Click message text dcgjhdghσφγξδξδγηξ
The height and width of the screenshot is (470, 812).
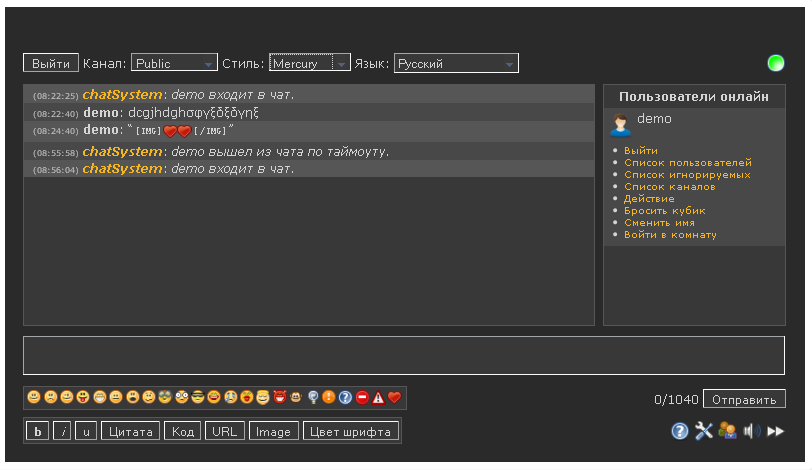pyautogui.click(x=193, y=113)
